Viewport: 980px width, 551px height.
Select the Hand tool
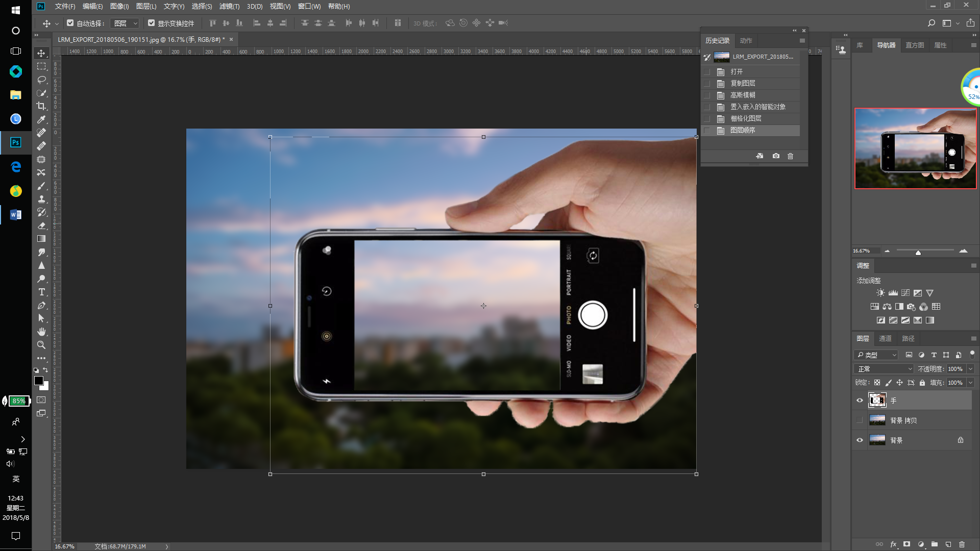point(41,332)
